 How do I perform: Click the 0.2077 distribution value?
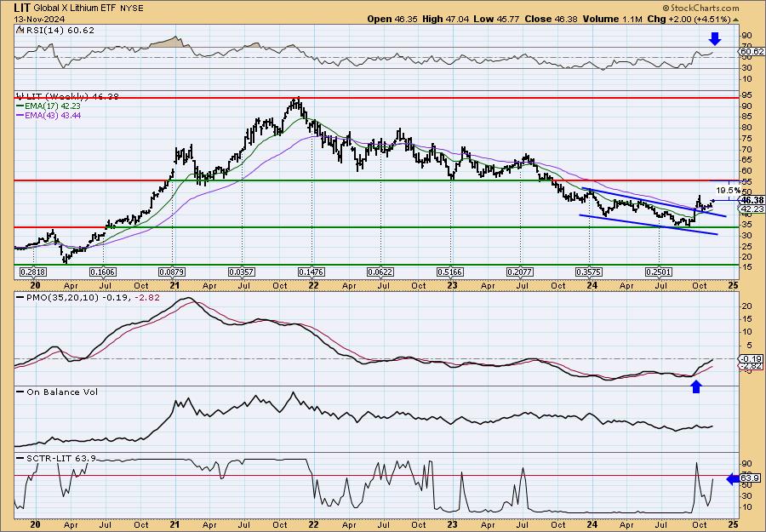point(520,272)
